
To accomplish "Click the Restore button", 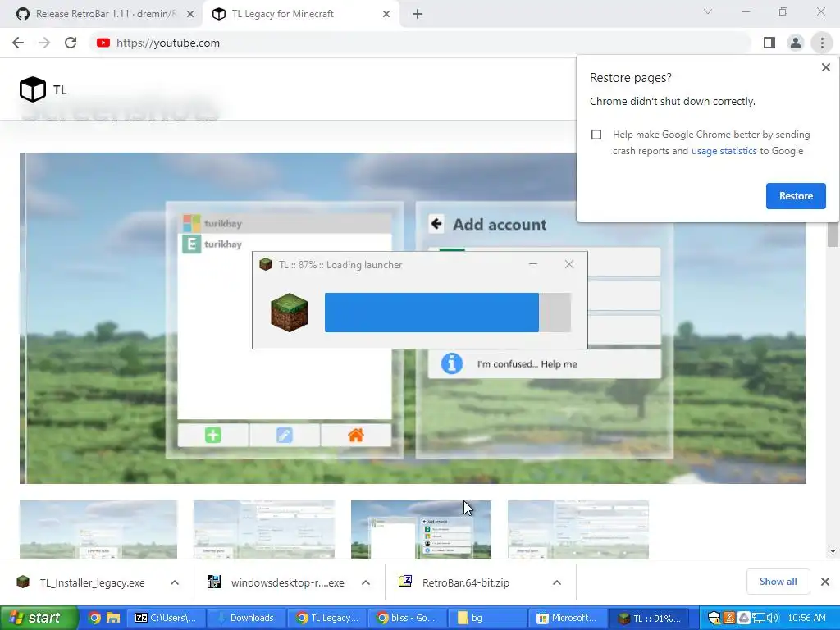I will tap(796, 196).
